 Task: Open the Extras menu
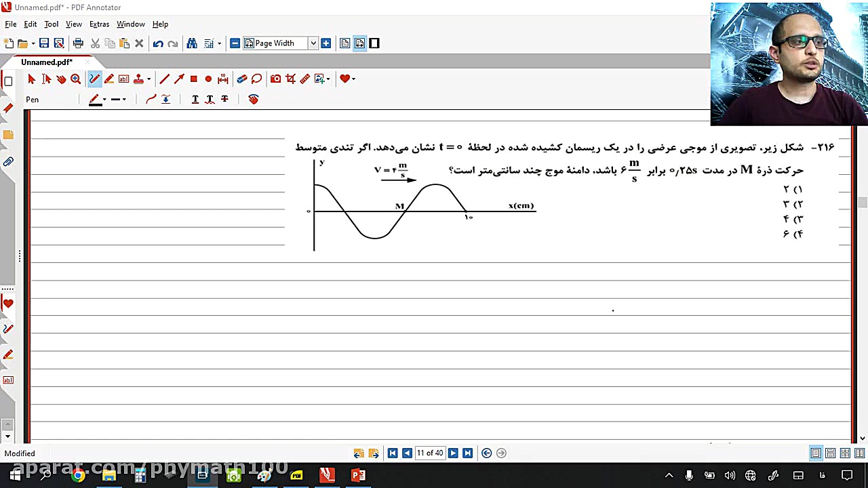(99, 24)
